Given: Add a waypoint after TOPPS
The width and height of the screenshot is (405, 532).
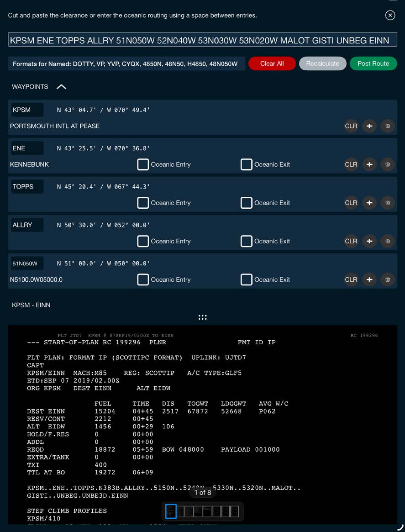Looking at the screenshot, I should pos(369,203).
